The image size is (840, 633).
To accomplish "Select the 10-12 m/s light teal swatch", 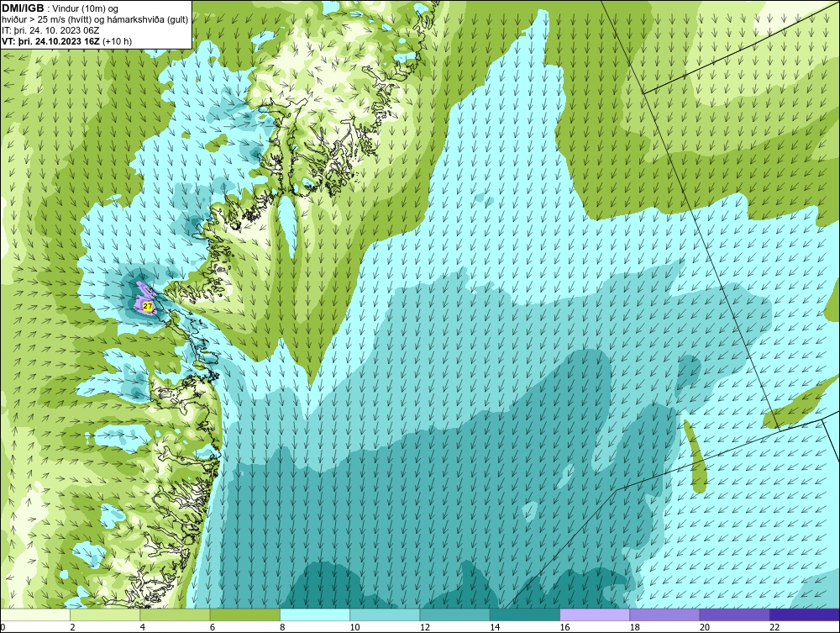I will tap(385, 615).
